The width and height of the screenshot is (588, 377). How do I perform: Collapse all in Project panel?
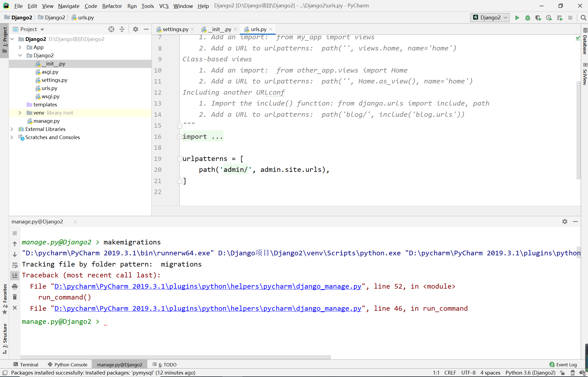(x=122, y=29)
